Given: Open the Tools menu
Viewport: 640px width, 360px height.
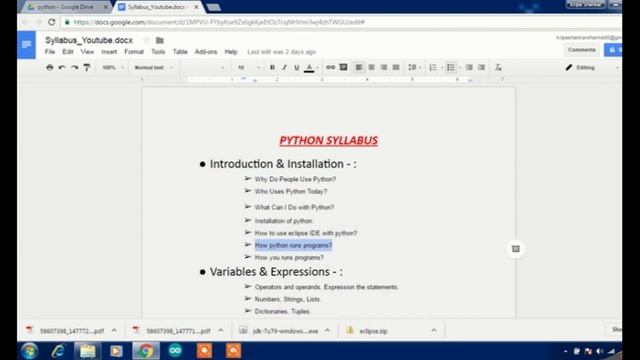Looking at the screenshot, I should tap(158, 52).
